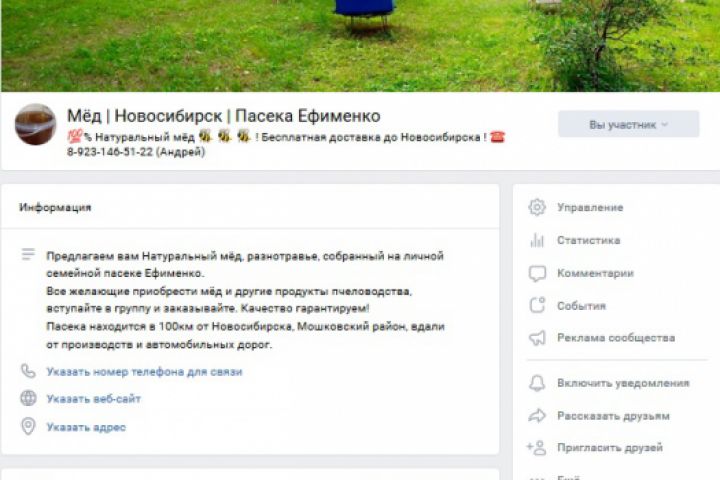Screen dimensions: 720x480
Task: Click the Пригласить друзей add-person icon
Action: click(536, 447)
